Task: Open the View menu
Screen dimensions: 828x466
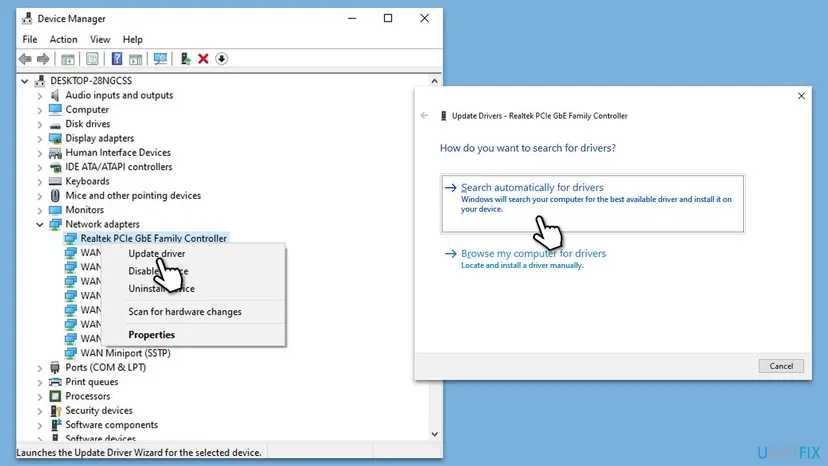Action: 100,40
